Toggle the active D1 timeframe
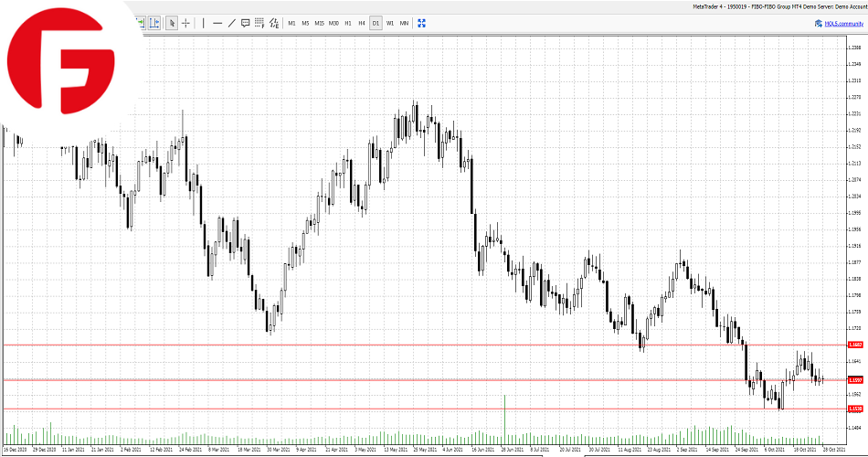Viewport: 868px width, 457px height. click(x=376, y=23)
